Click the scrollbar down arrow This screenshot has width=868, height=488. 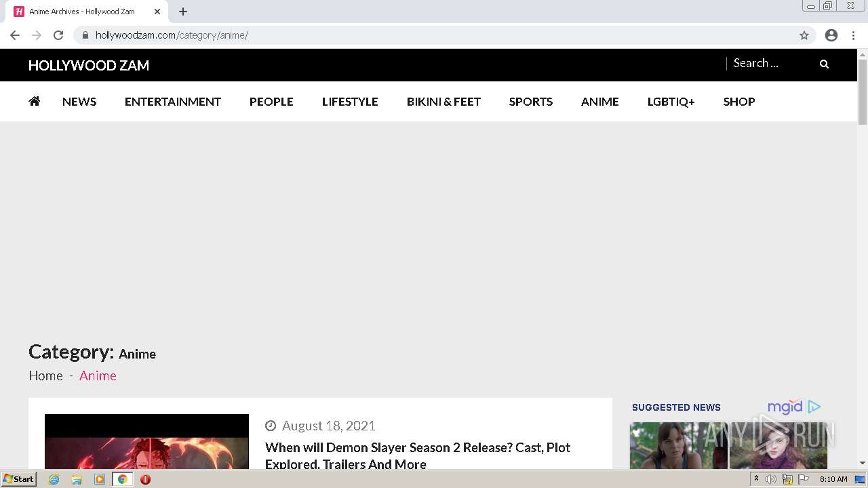click(x=863, y=463)
